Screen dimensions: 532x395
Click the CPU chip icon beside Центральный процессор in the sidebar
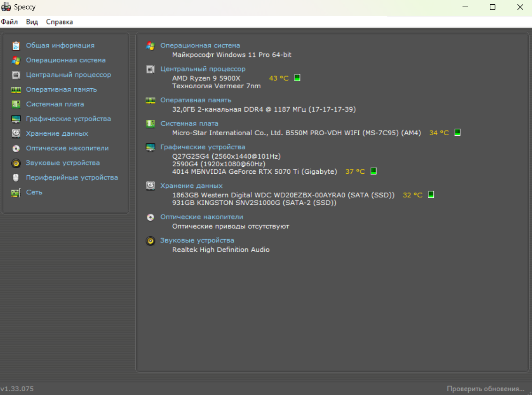pyautogui.click(x=16, y=75)
